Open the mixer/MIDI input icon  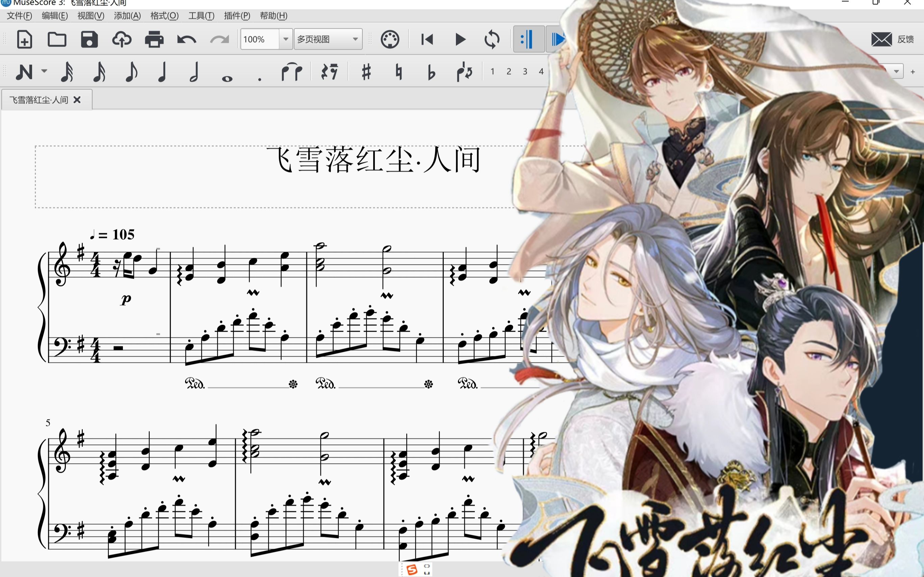click(390, 39)
